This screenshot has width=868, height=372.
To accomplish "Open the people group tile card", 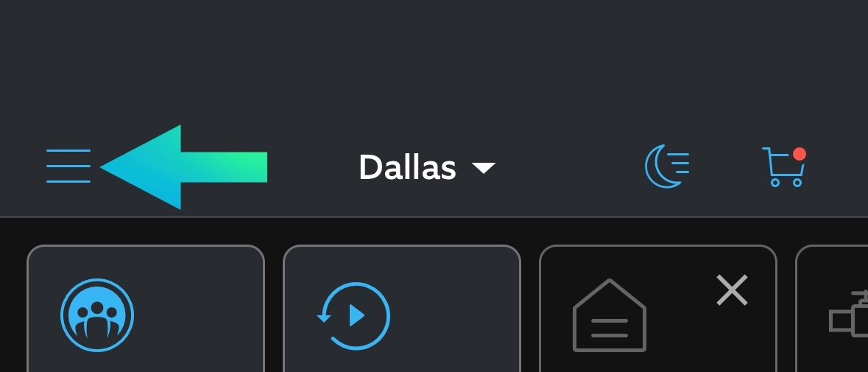I will point(146,309).
